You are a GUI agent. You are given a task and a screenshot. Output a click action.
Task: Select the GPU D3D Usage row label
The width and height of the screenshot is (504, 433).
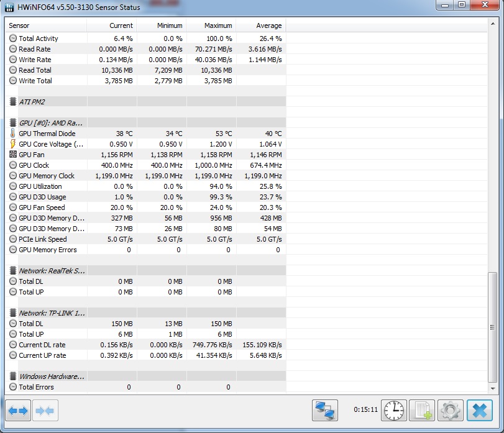(42, 197)
